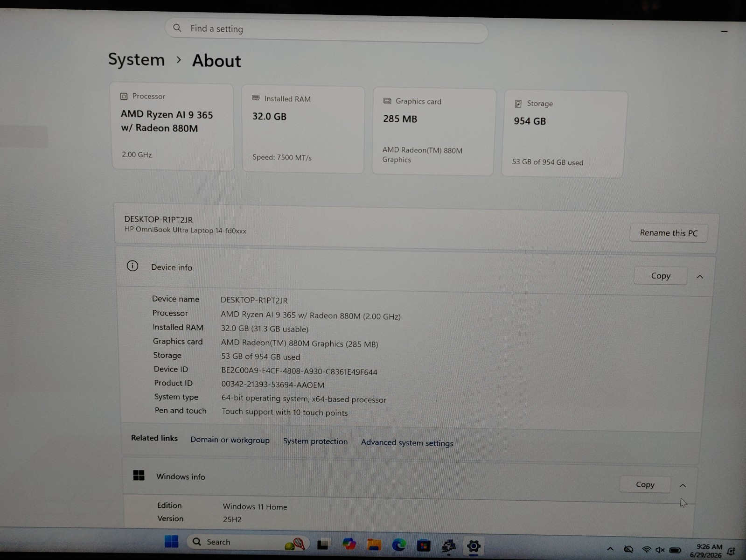Screen dimensions: 746x560
Task: Open Domain or workgroup link
Action: (x=230, y=440)
